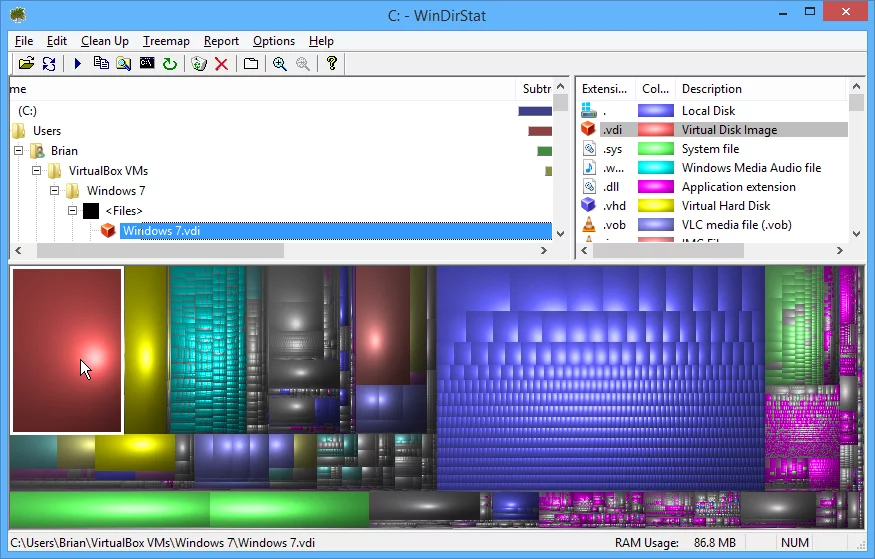Viewport: 875px width, 559px height.
Task: Sort by the Description column header
Action: 761,89
